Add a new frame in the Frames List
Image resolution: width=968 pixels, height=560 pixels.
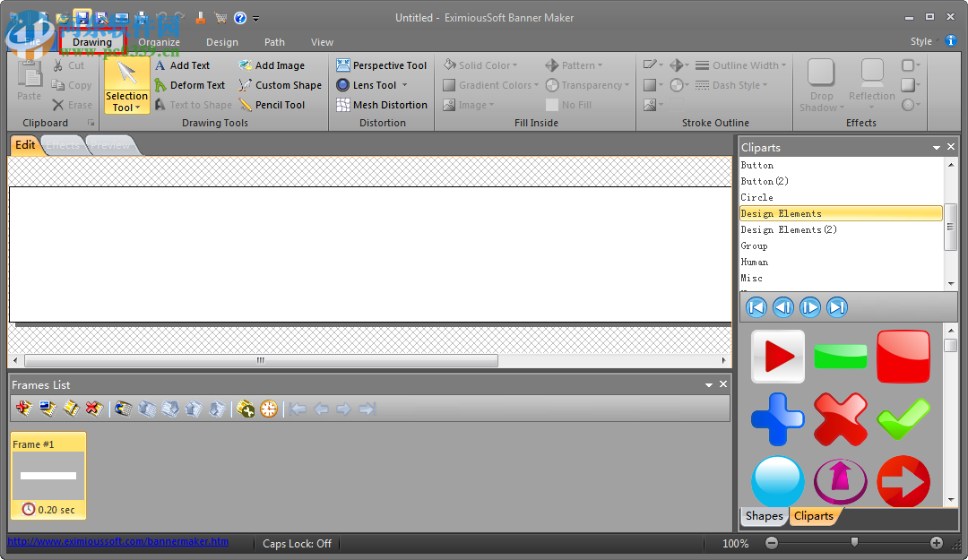point(22,409)
